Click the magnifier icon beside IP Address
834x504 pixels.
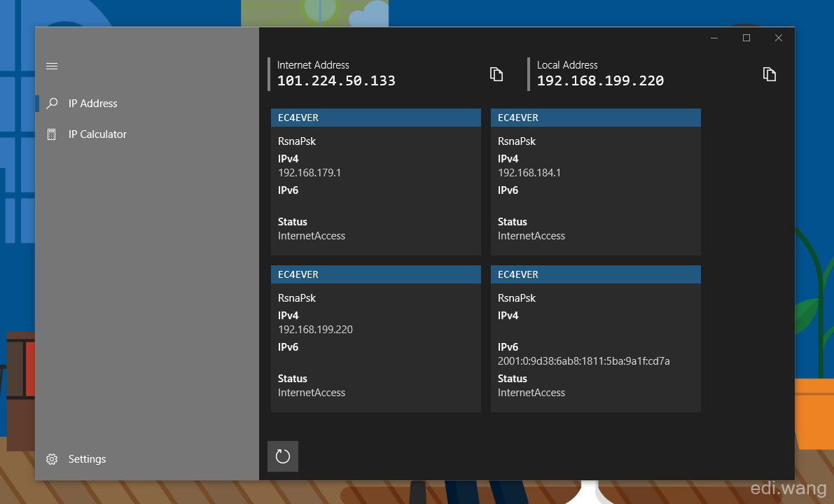pyautogui.click(x=52, y=104)
